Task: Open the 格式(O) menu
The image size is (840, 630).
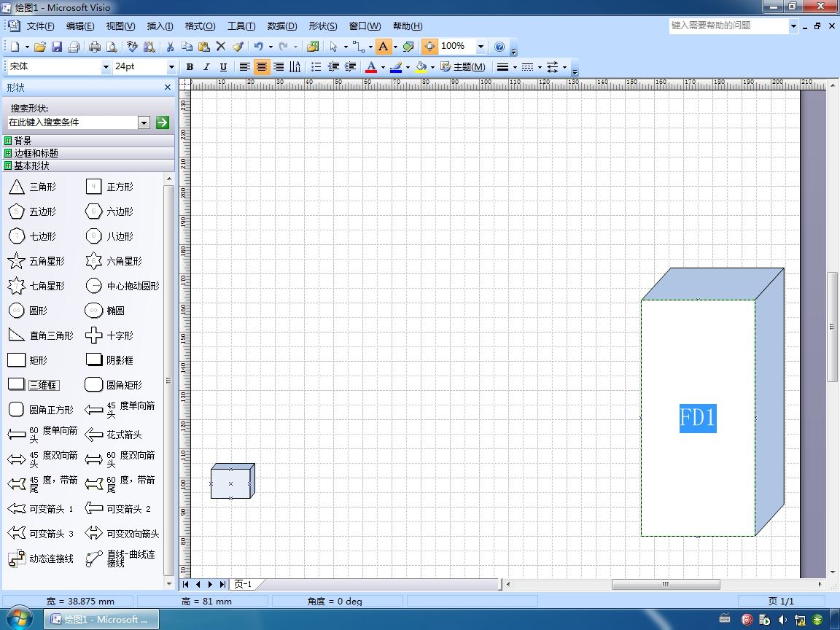Action: point(200,26)
